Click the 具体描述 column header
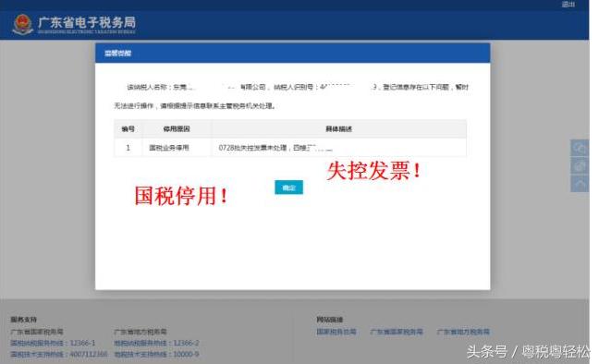 point(338,129)
